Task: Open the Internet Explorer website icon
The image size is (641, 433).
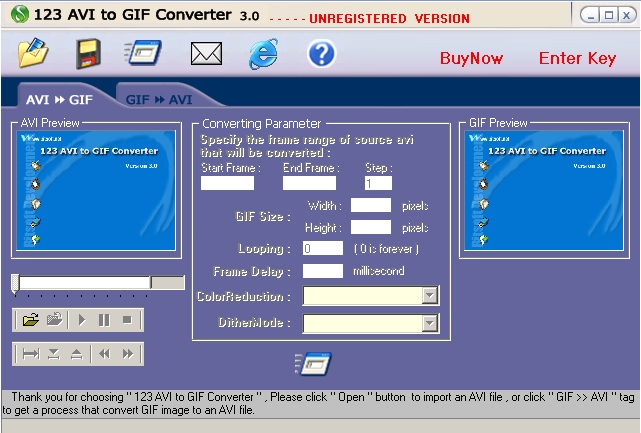Action: [x=264, y=54]
